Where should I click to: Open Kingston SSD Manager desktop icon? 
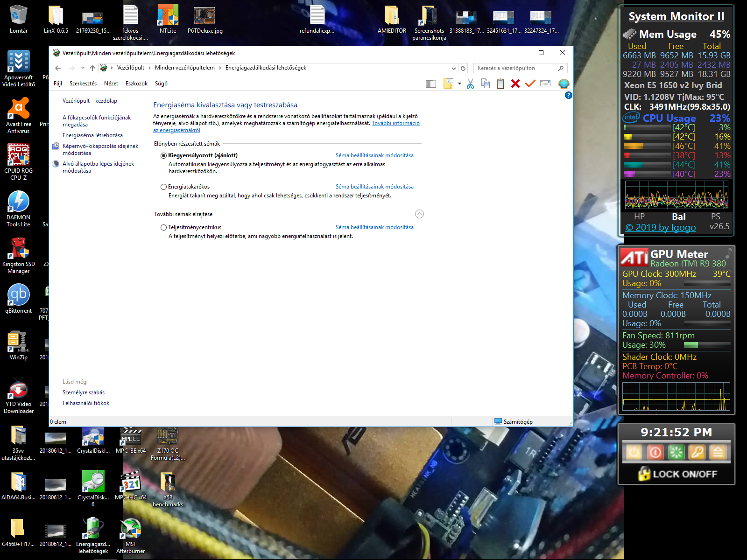tap(19, 255)
